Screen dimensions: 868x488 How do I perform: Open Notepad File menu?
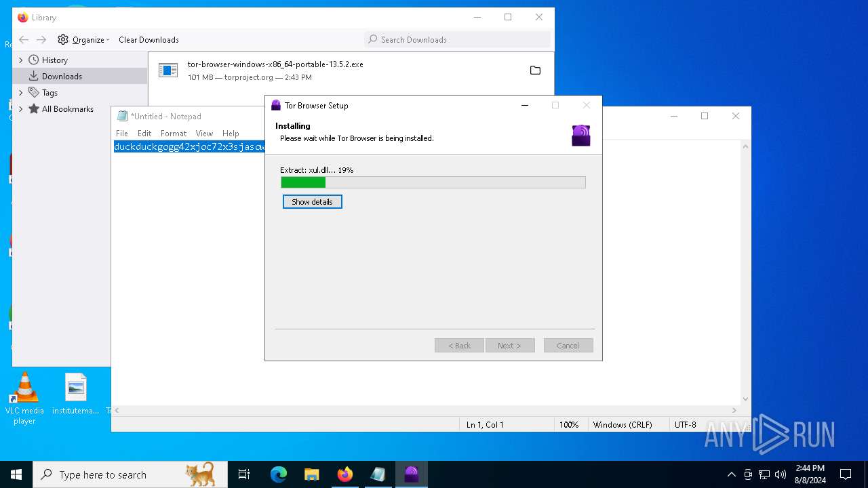point(122,134)
